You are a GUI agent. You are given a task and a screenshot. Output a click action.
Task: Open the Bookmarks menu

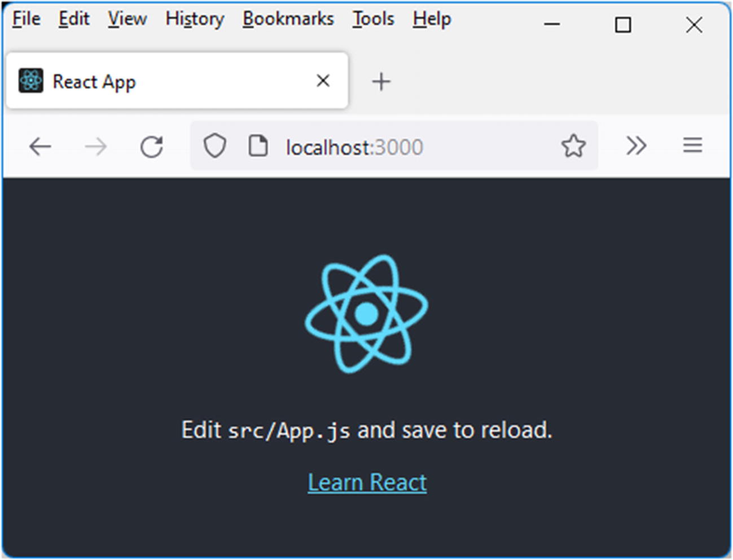(288, 19)
